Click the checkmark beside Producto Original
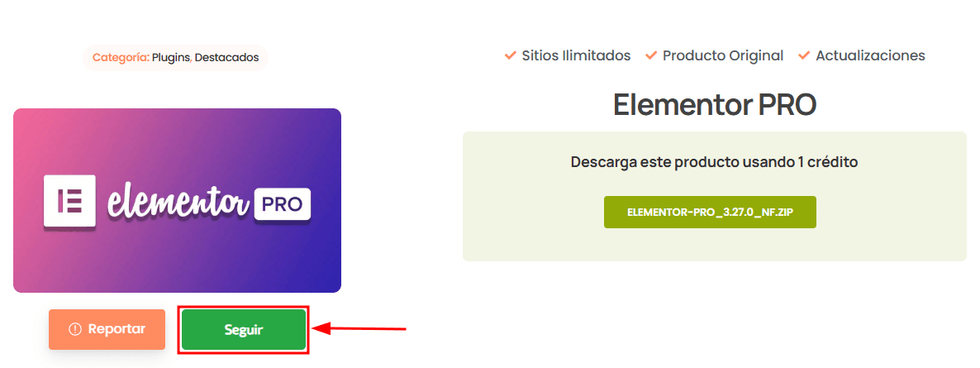 pyautogui.click(x=650, y=55)
